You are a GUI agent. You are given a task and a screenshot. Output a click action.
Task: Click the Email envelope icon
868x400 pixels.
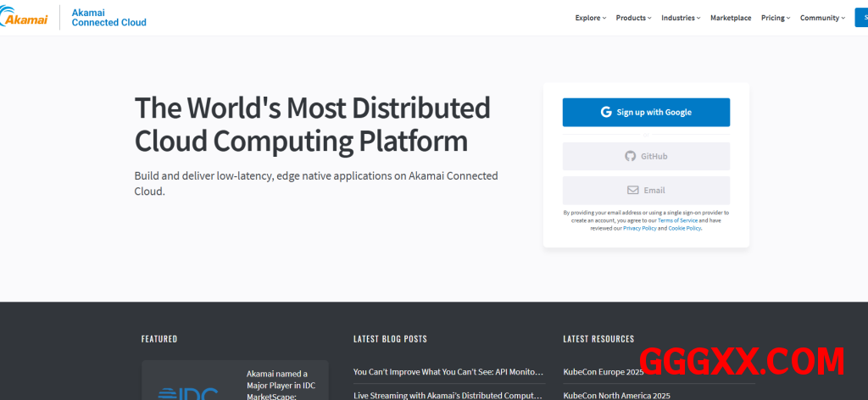632,190
